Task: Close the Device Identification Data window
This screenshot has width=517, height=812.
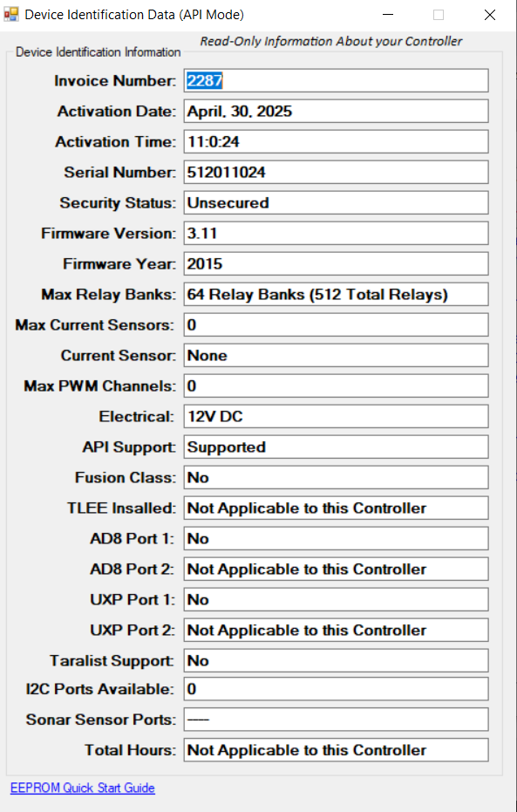Action: point(490,15)
